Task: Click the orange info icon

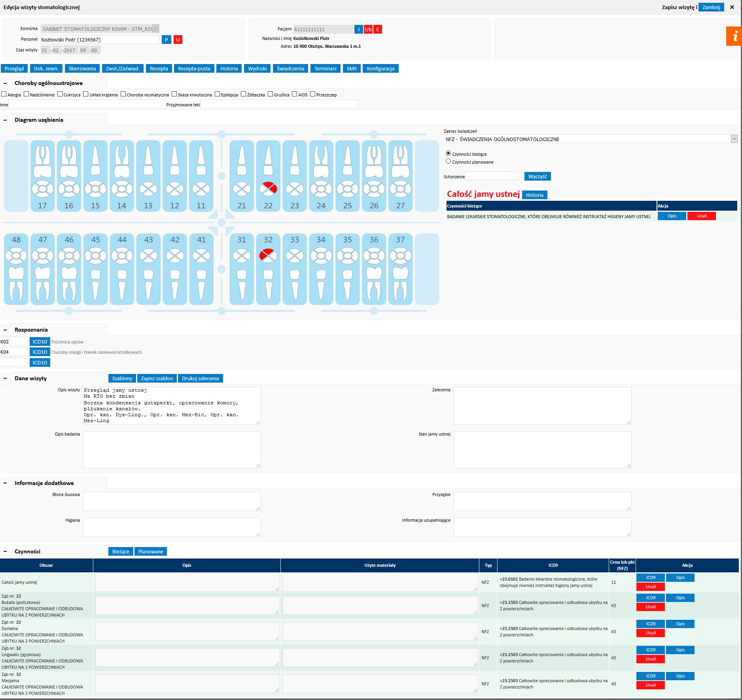Action: [734, 36]
